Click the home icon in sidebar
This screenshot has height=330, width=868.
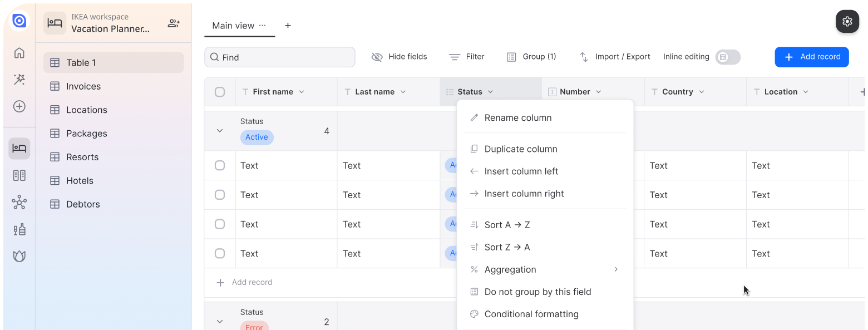coord(19,53)
